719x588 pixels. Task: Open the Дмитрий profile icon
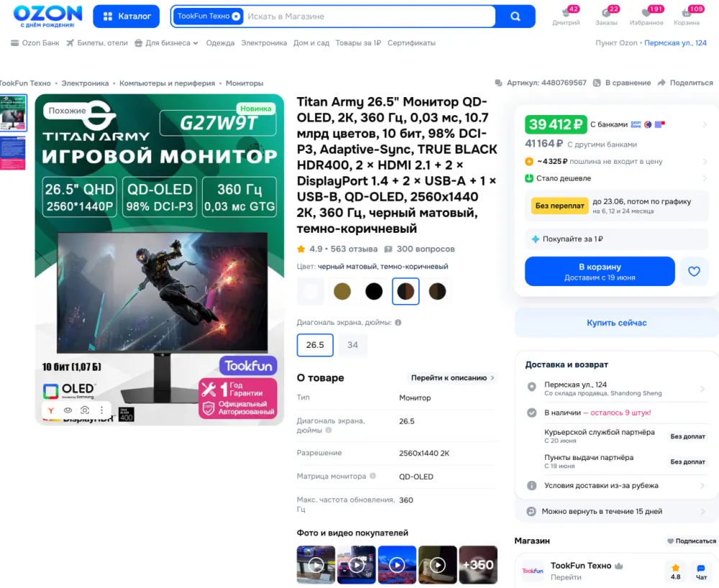point(566,16)
